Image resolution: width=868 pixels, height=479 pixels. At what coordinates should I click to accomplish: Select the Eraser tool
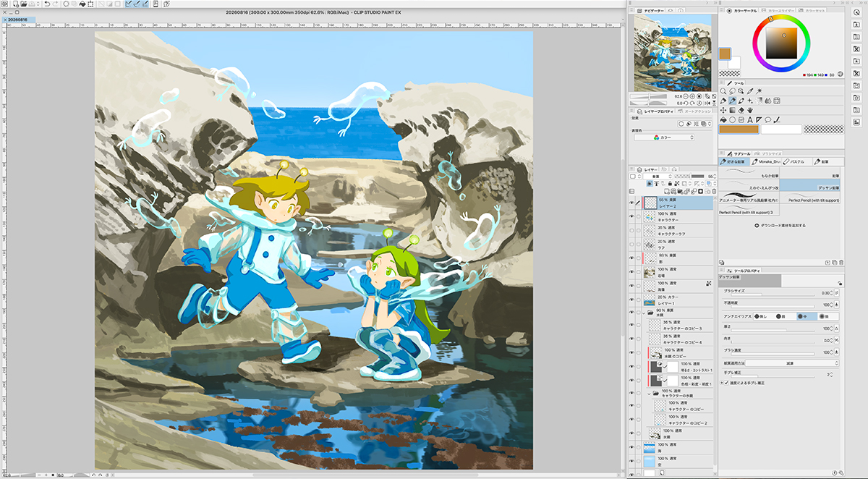[x=741, y=110]
